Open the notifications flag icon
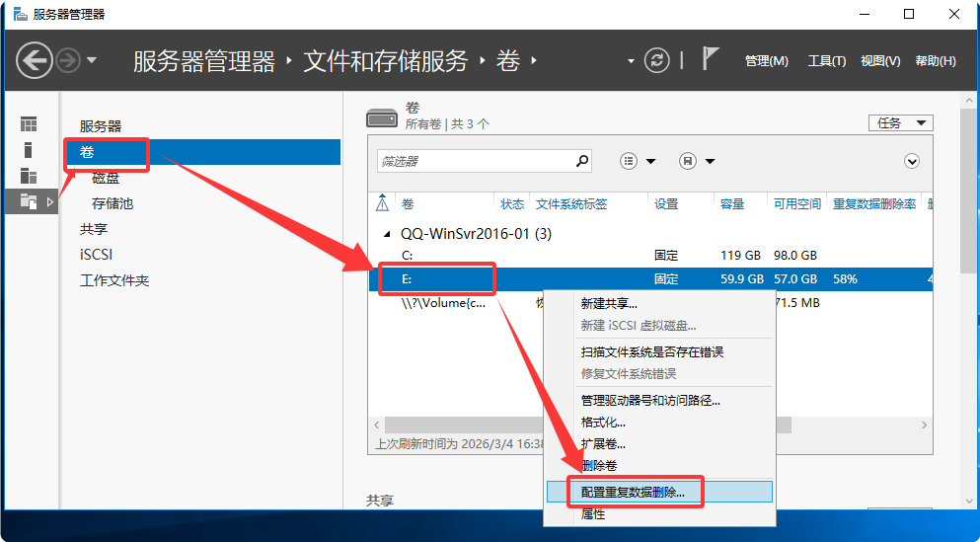This screenshot has height=542, width=980. click(x=710, y=59)
